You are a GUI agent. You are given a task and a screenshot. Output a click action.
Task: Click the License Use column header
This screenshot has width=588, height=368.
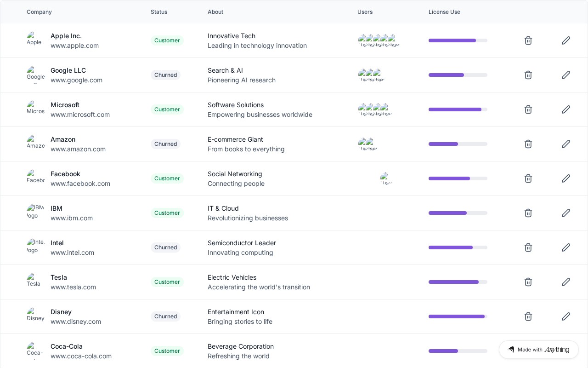pos(444,12)
